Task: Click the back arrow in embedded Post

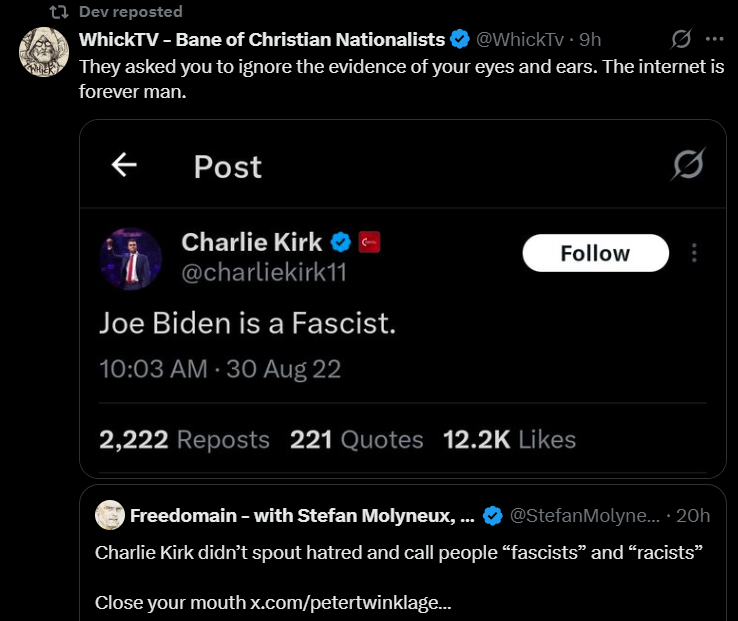Action: [x=124, y=165]
